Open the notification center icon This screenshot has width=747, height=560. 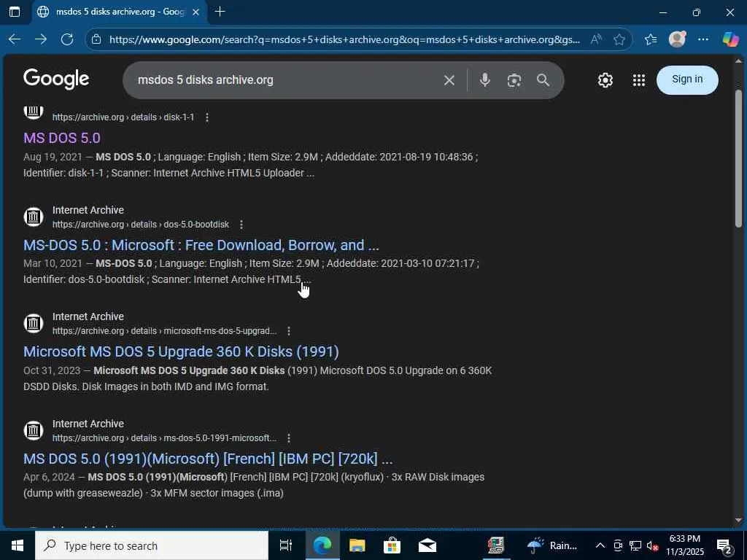click(x=724, y=545)
